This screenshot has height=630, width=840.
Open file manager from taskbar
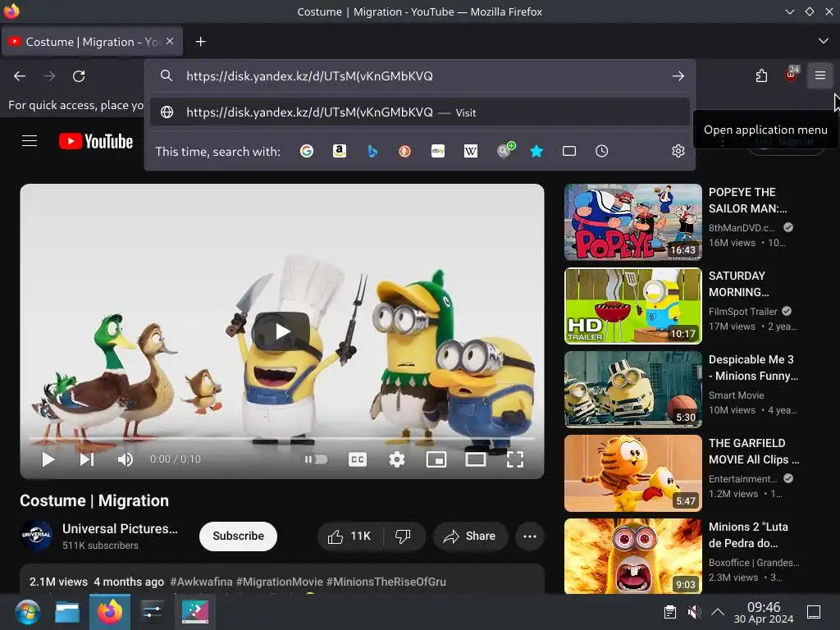point(67,612)
